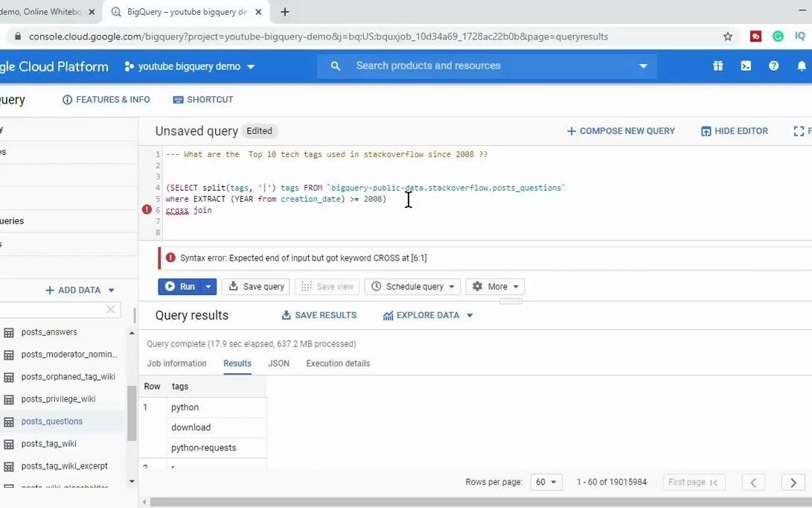Click the Google Cloud Platform logo text
The image size is (812, 508).
54,66
